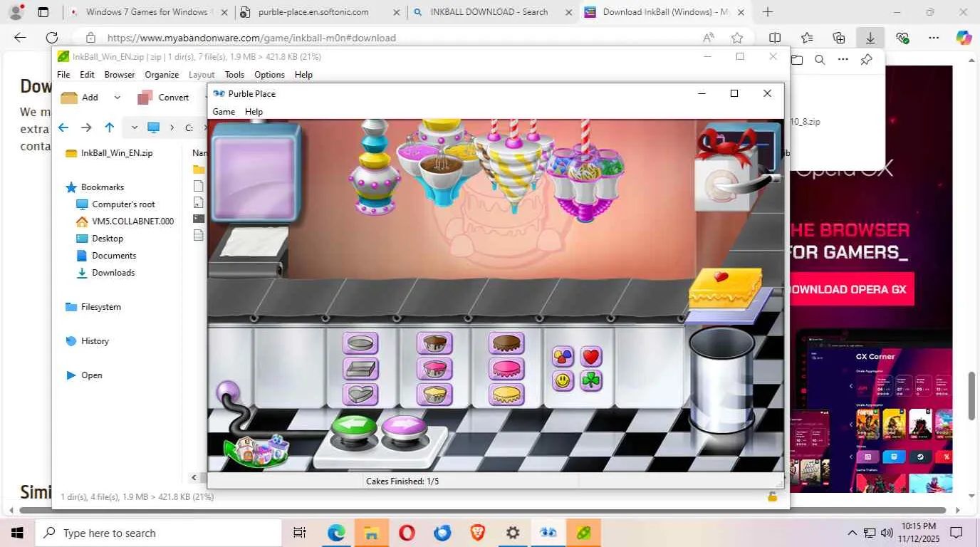Go up one folder level in the archive
This screenshot has height=547, width=980.
(109, 127)
